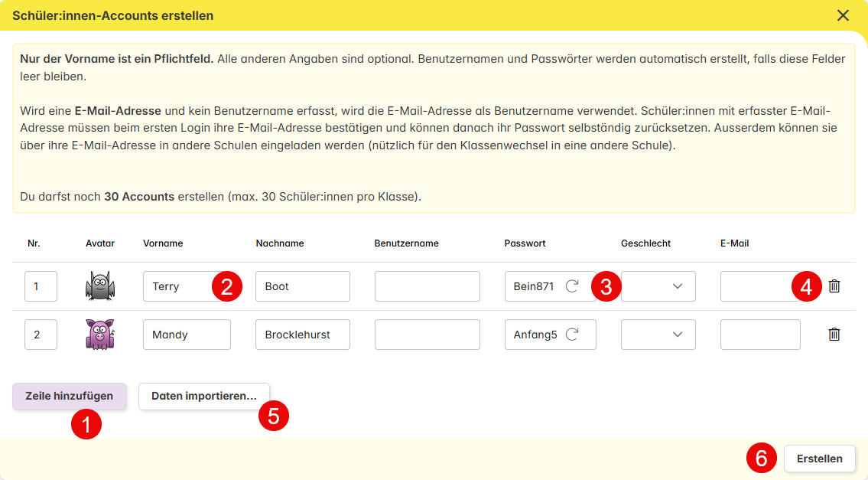Edit the Vorname field containing Mandy
868x480 pixels.
[x=187, y=335]
